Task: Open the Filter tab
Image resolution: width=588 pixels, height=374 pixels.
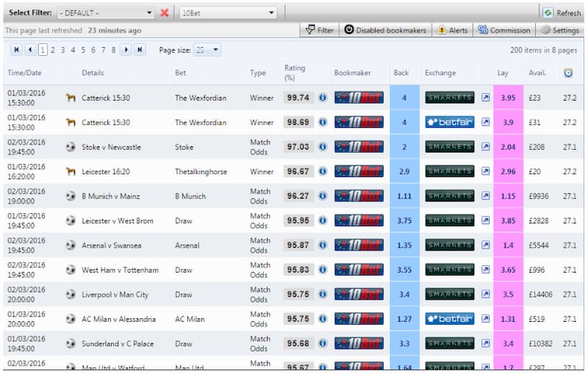Action: pos(320,30)
